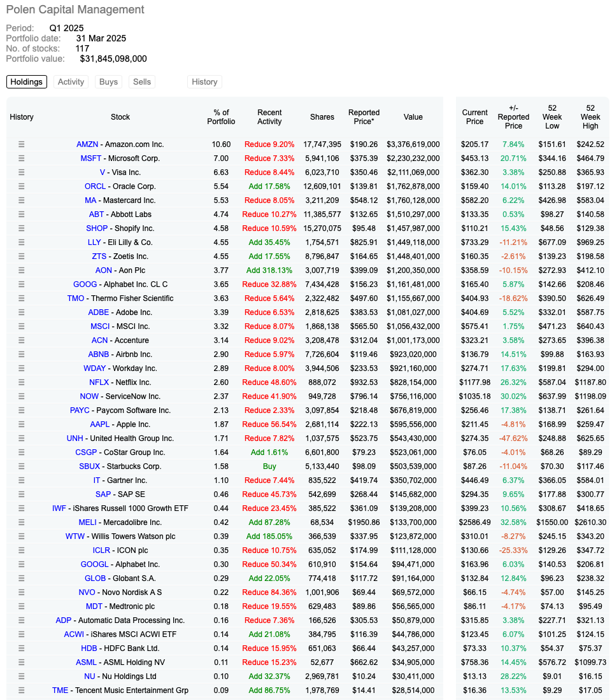Open the ASML ticker link
612x700 pixels.
(x=86, y=662)
